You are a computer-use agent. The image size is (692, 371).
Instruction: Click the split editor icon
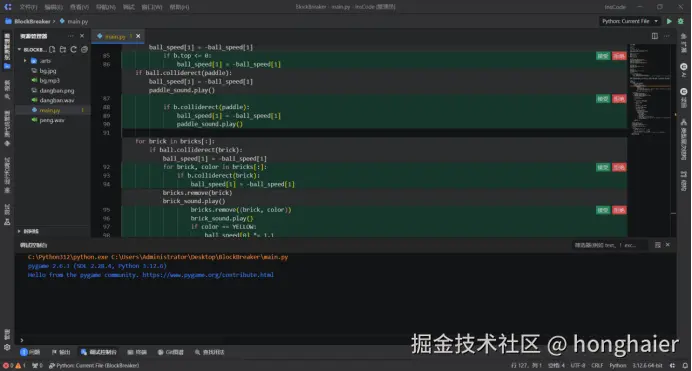654,36
